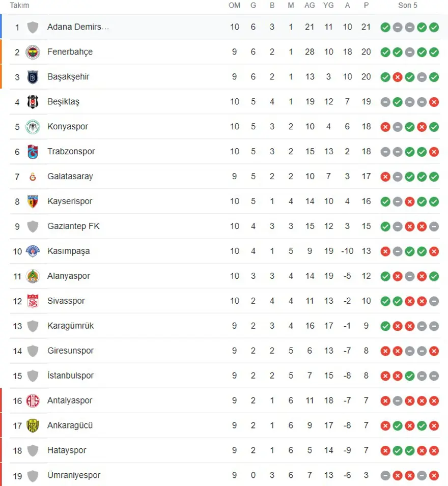448x486 pixels.
Task: Open the Adana Demirspor team link
Action: tap(78, 27)
